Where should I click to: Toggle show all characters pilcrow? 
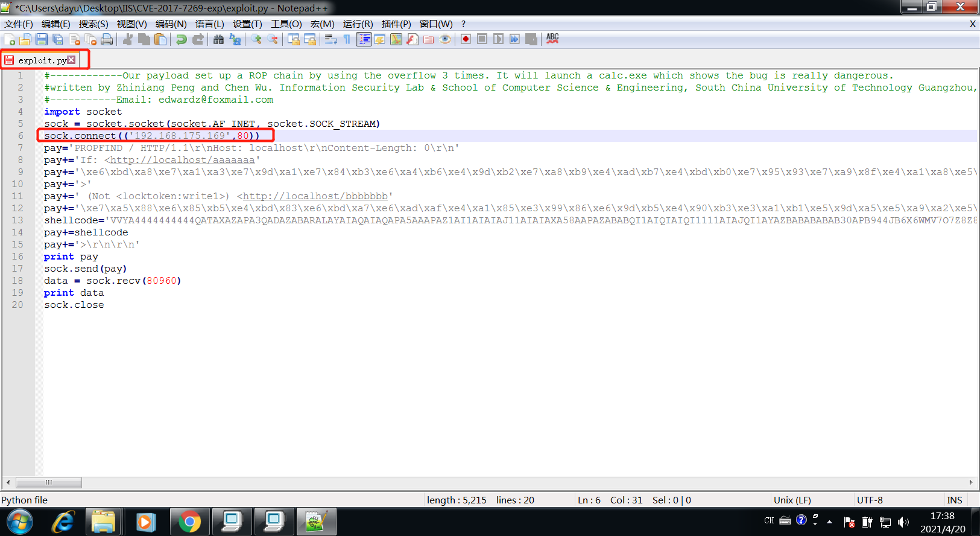coord(347,39)
